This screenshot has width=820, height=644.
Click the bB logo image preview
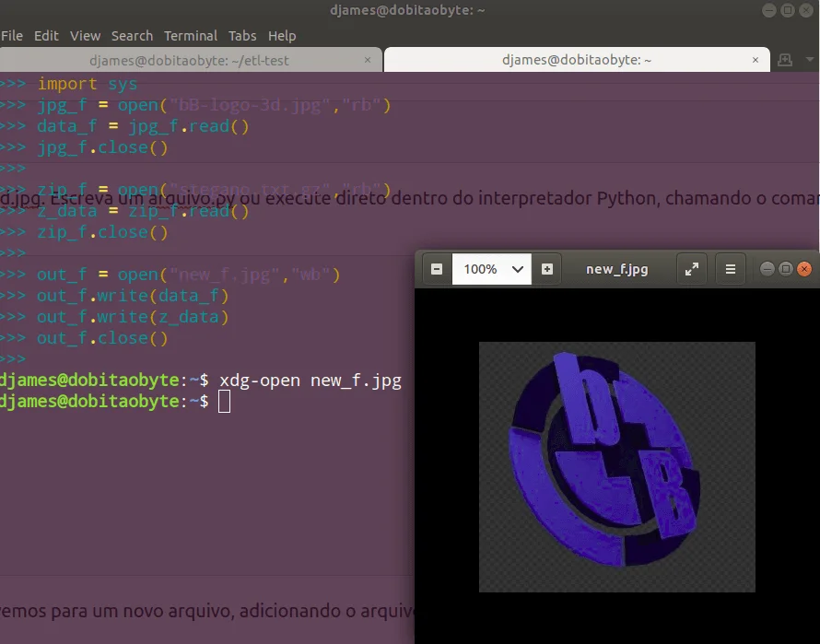click(617, 467)
